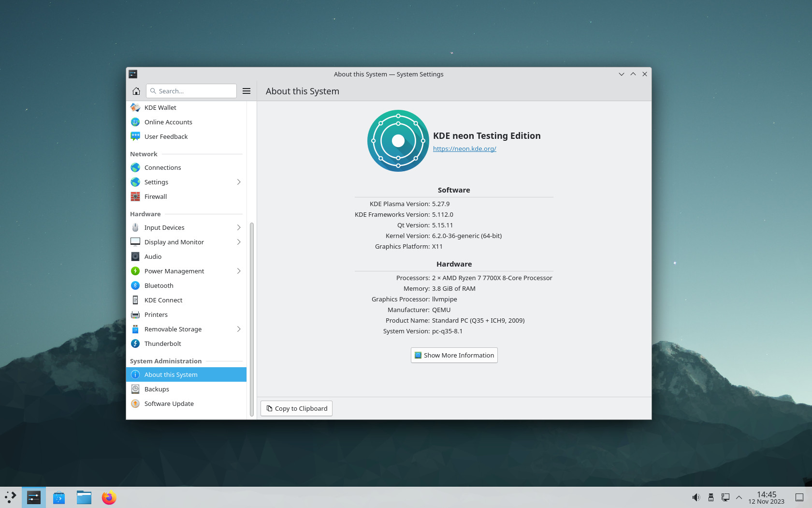Click the Qt Version 5.15.11 text
Screen dimensions: 812x508
442,225
